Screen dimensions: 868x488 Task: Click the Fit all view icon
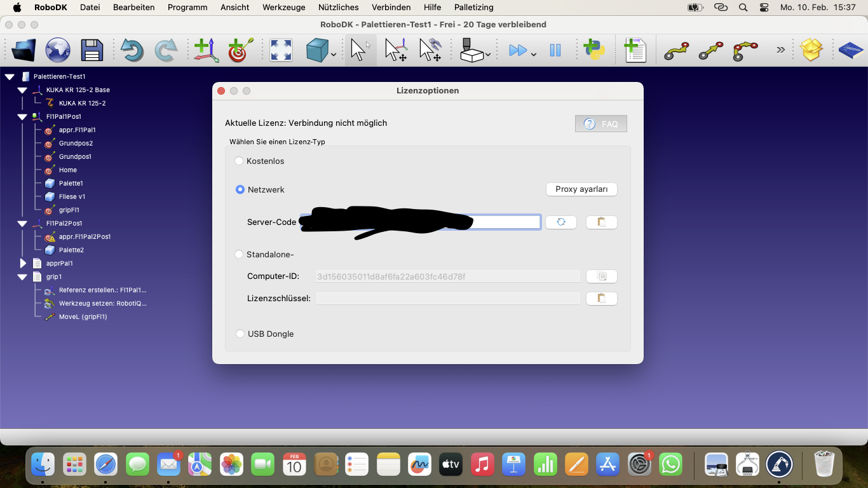click(x=281, y=50)
